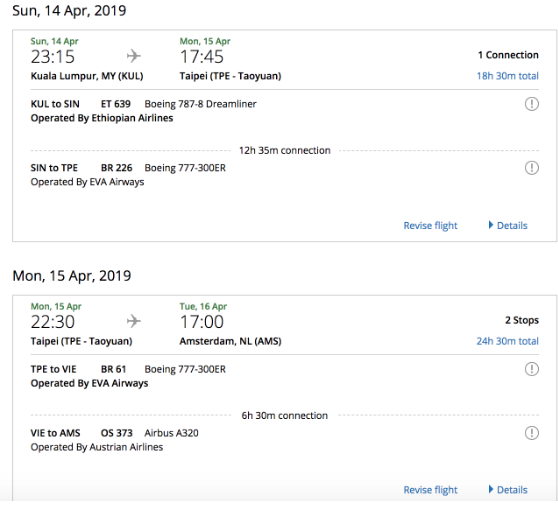Click the VIE to AMS segment label
This screenshot has height=511, width=558.
coord(56,433)
